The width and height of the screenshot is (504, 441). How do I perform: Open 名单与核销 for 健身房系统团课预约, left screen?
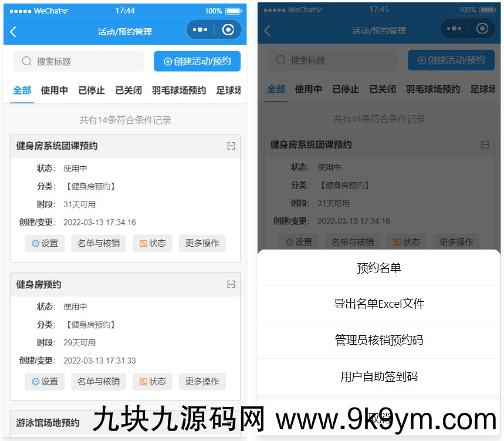pyautogui.click(x=99, y=243)
